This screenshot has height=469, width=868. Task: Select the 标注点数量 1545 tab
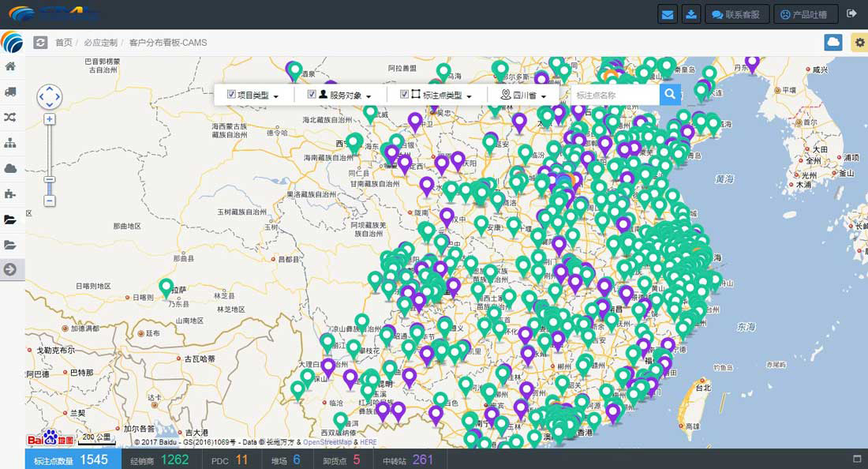click(73, 460)
